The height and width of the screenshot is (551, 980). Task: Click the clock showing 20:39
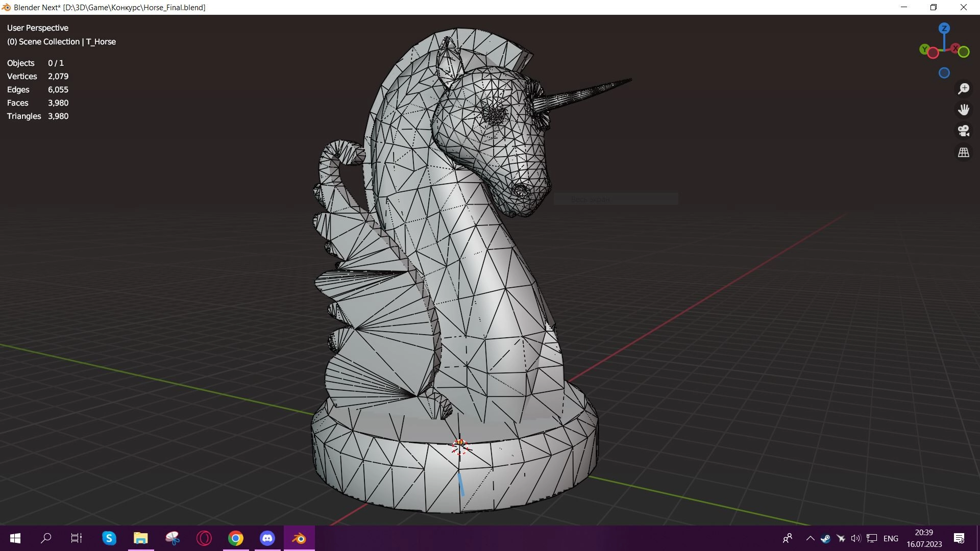pos(924,533)
